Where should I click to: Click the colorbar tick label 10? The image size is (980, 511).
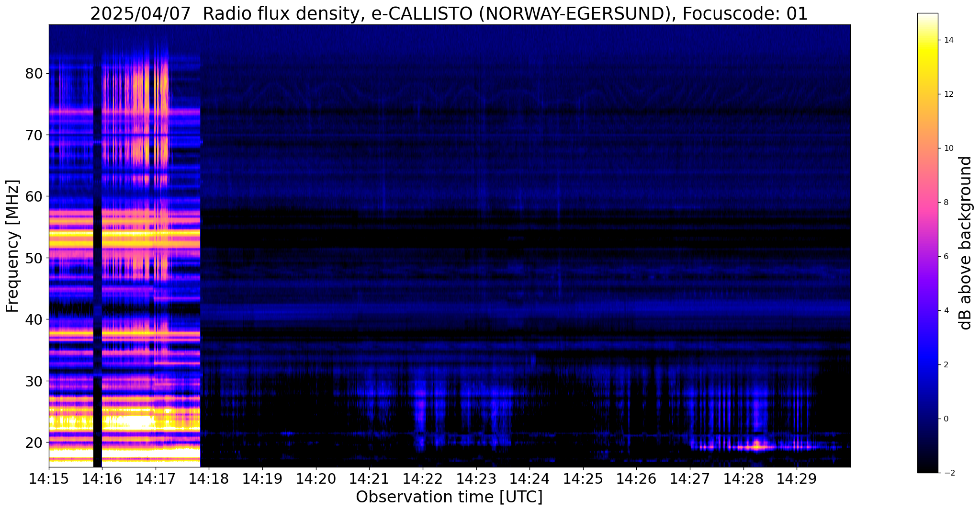click(948, 148)
